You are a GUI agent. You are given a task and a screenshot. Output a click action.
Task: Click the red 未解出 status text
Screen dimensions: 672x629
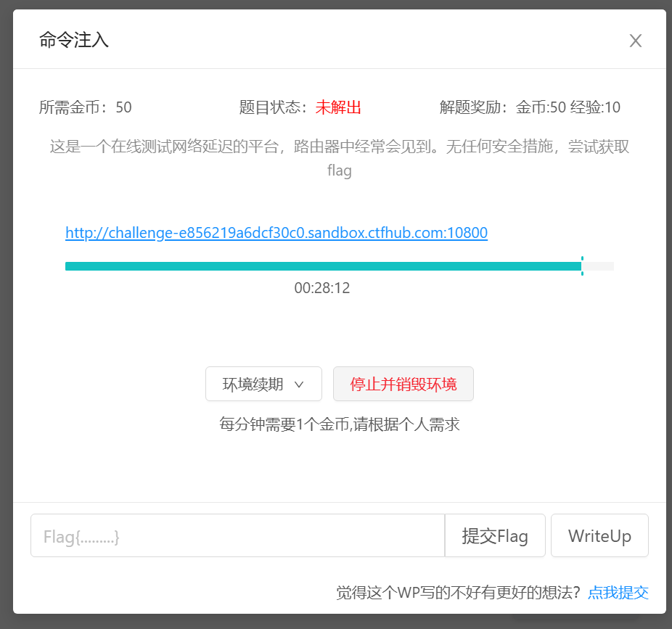(x=338, y=108)
